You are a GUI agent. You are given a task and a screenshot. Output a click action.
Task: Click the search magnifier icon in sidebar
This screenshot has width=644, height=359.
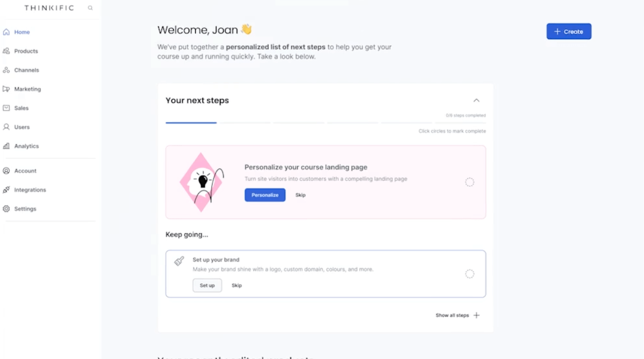click(90, 8)
